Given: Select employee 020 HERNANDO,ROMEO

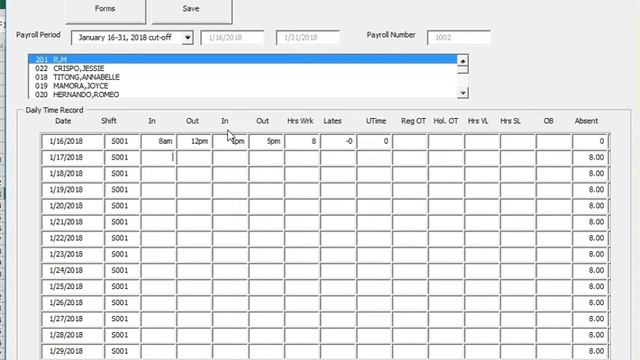Looking at the screenshot, I should point(243,94).
